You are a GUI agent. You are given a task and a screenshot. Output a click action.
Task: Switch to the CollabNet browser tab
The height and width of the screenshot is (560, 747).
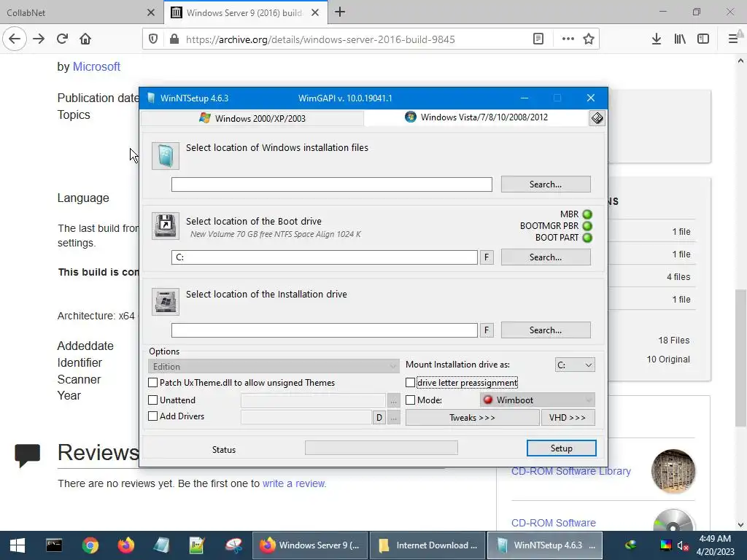click(x=71, y=12)
